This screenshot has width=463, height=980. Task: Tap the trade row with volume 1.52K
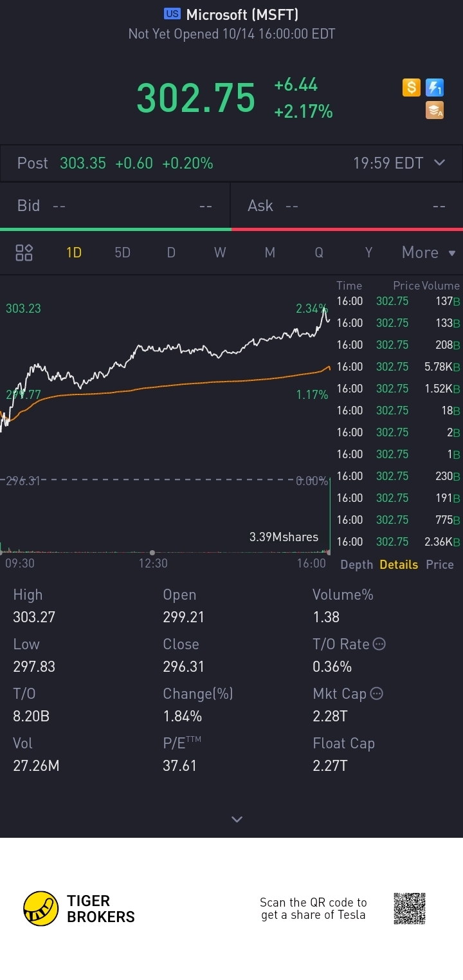coord(399,389)
